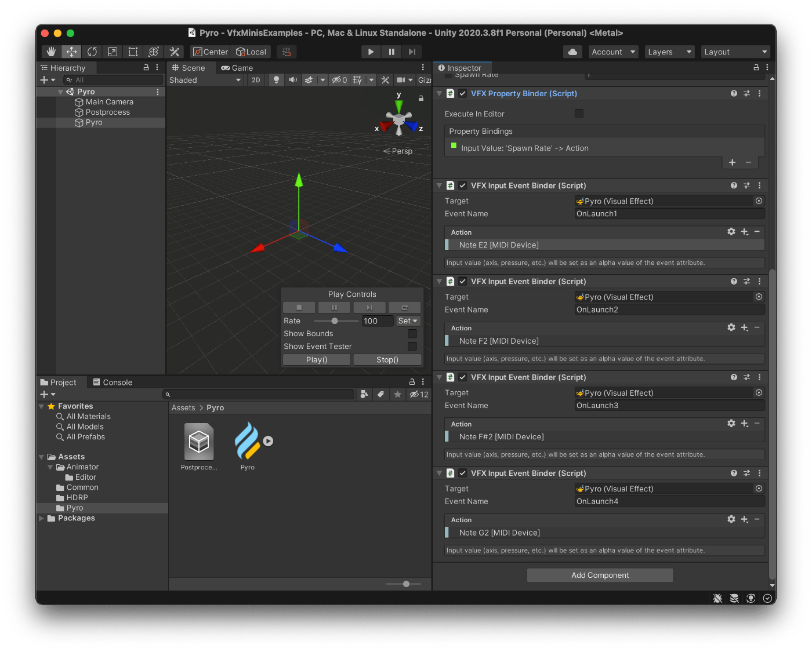Click the OnLaunch1 Event Name field
812x652 pixels.
pyautogui.click(x=669, y=214)
